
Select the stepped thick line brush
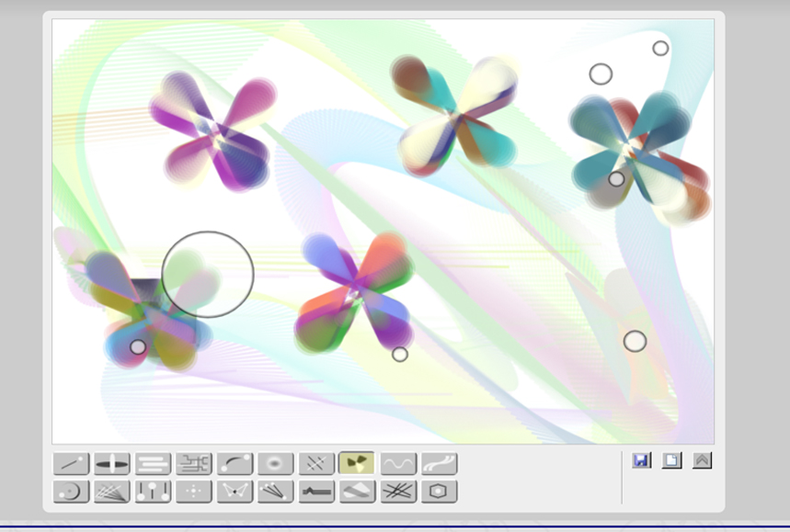click(316, 492)
